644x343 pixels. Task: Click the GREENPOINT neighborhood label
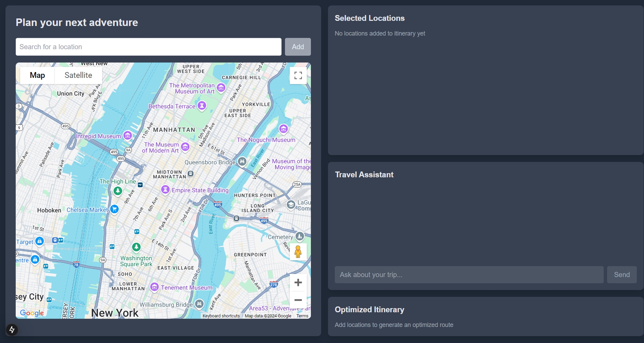250,255
